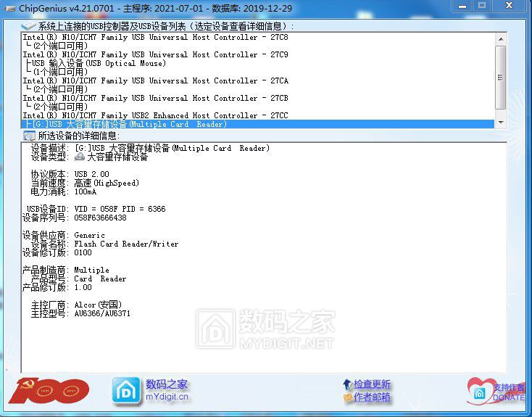Screen dimensions: 532x417
Task: Click the VID = 058F PID = 6366 text
Action: pos(120,209)
